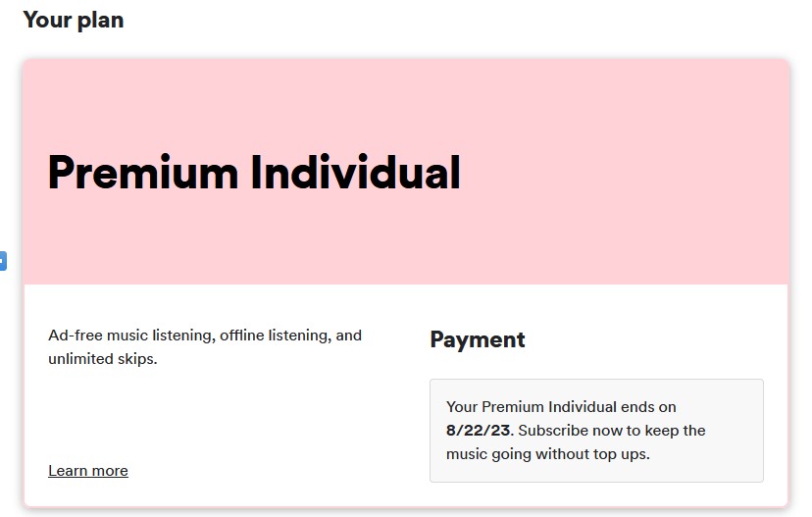The width and height of the screenshot is (812, 517).
Task: Click the word "Individual" in banner title
Action: point(355,173)
